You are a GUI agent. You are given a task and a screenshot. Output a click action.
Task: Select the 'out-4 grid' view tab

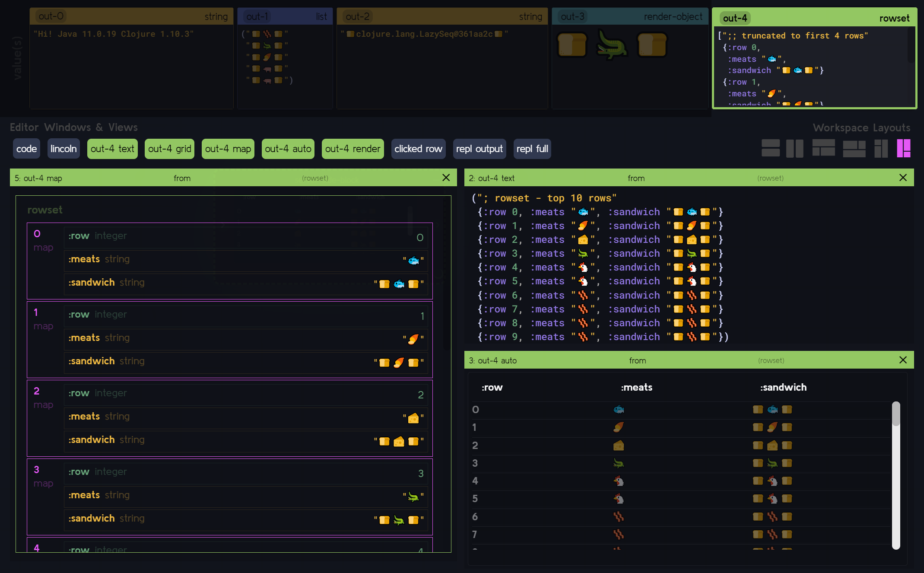(169, 149)
